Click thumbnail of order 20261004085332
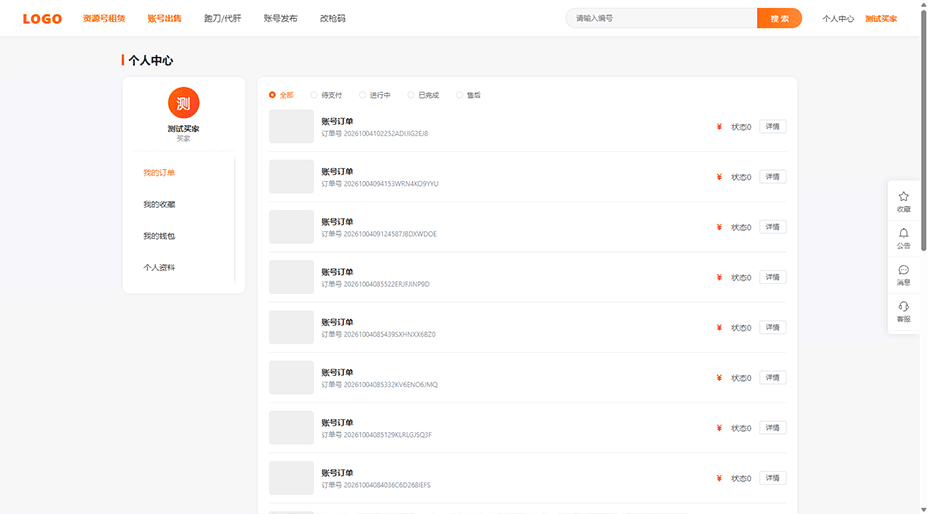Viewport: 928px width, 514px height. (x=291, y=378)
